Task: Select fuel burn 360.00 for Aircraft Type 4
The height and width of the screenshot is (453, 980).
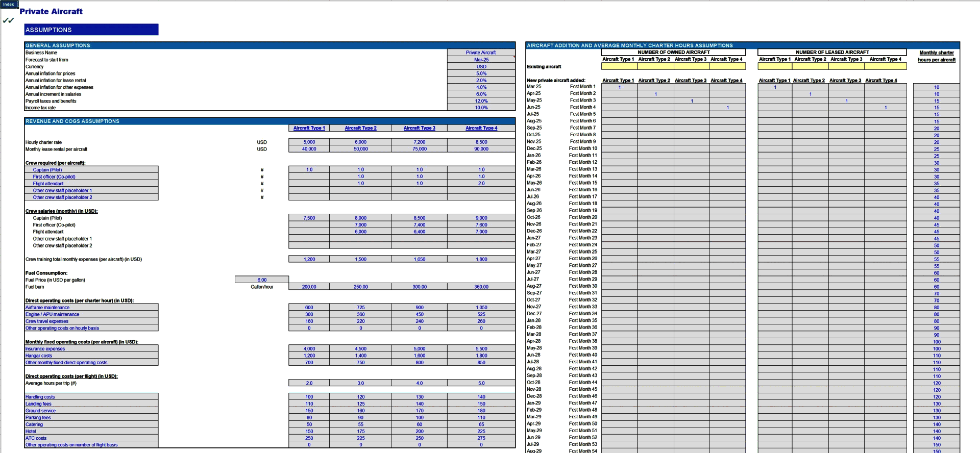Action: click(481, 287)
